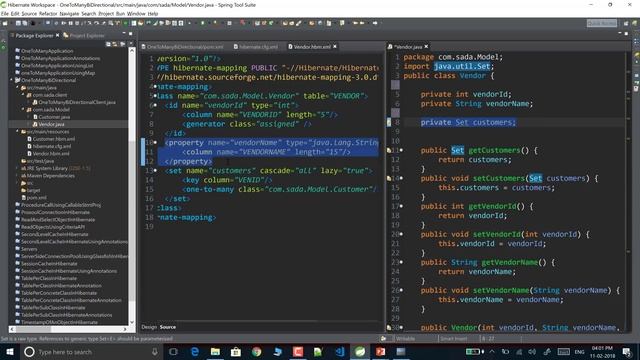Click the Package Explorer vertical scrollbar

click(132, 186)
